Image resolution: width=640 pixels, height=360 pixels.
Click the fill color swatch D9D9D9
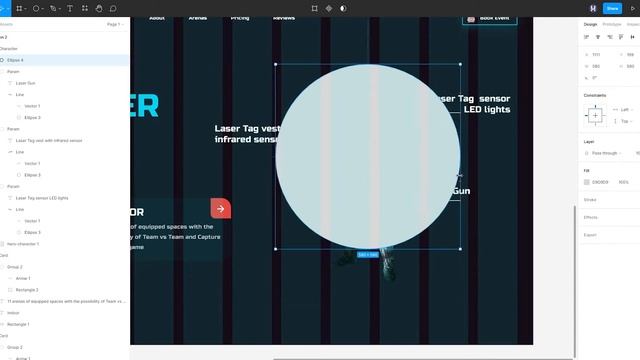click(587, 182)
